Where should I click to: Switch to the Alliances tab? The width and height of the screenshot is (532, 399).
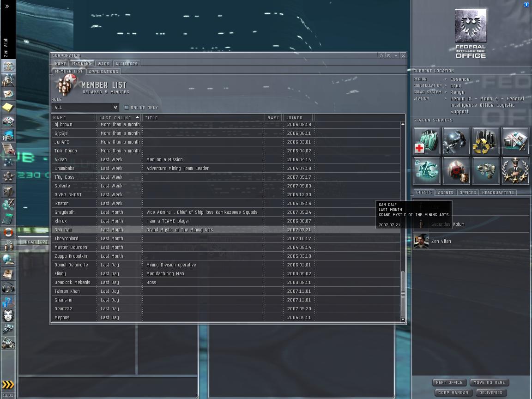[x=127, y=64]
